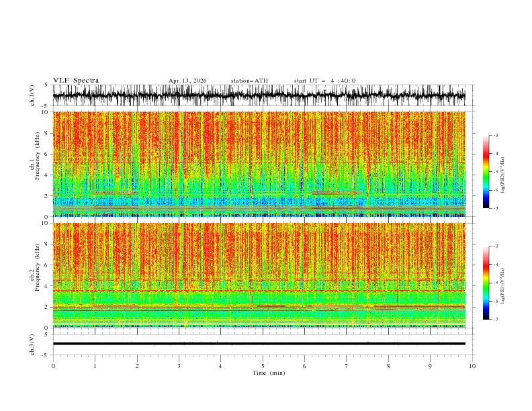Click the "-7" tick on ch.2 color bar

coord(495,320)
